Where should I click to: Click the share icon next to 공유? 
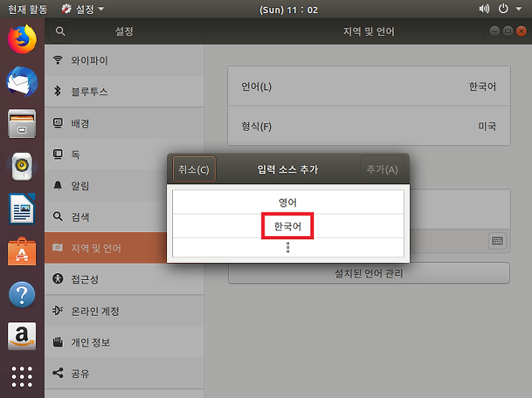(58, 373)
